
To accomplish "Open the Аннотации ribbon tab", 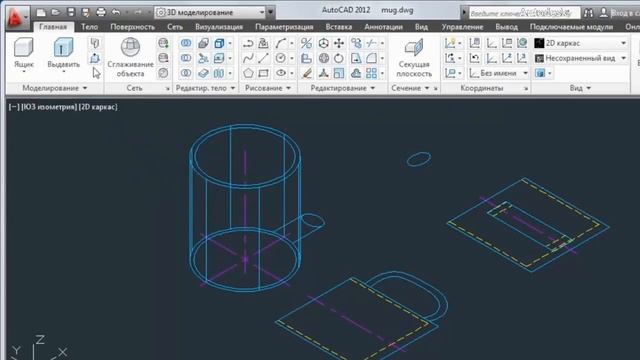I will pyautogui.click(x=383, y=27).
